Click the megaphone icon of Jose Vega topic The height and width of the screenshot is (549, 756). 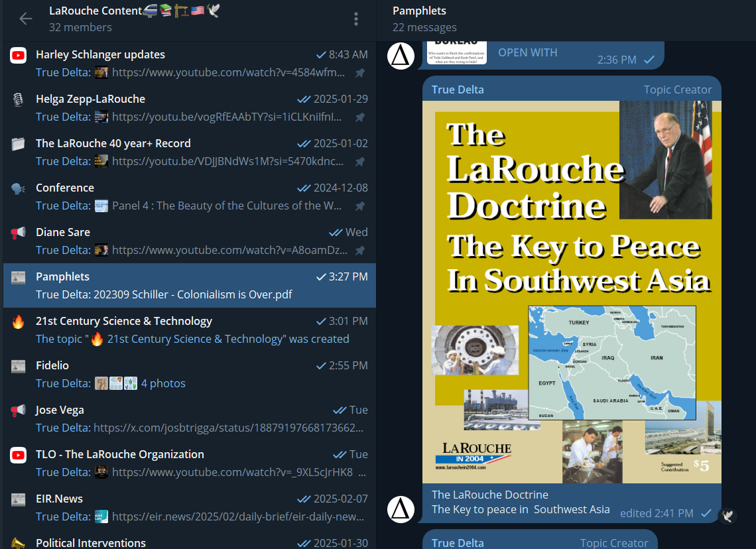pos(19,410)
